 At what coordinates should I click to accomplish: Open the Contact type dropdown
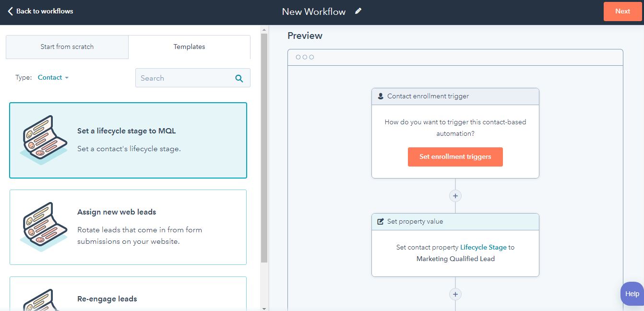(53, 78)
